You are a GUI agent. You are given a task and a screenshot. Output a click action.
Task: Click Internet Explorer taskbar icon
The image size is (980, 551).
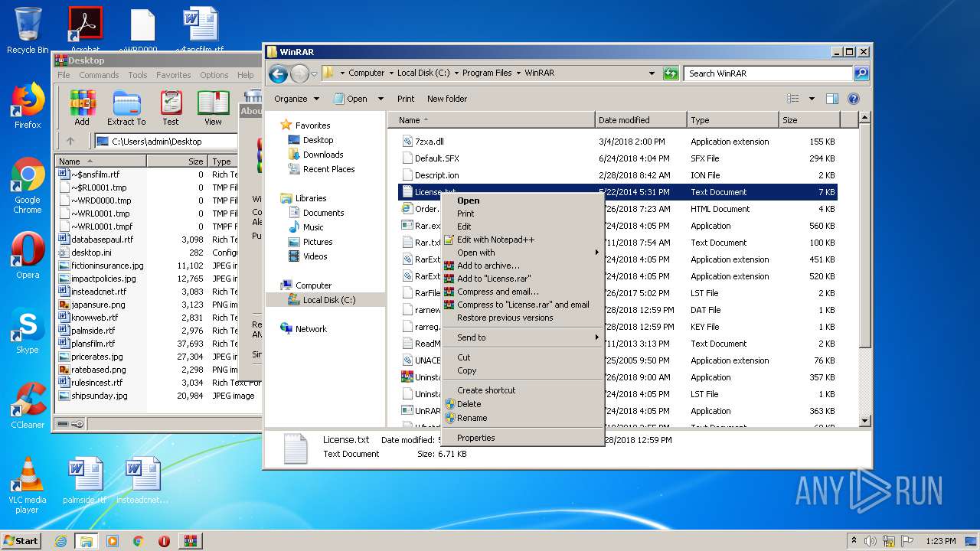tap(60, 541)
